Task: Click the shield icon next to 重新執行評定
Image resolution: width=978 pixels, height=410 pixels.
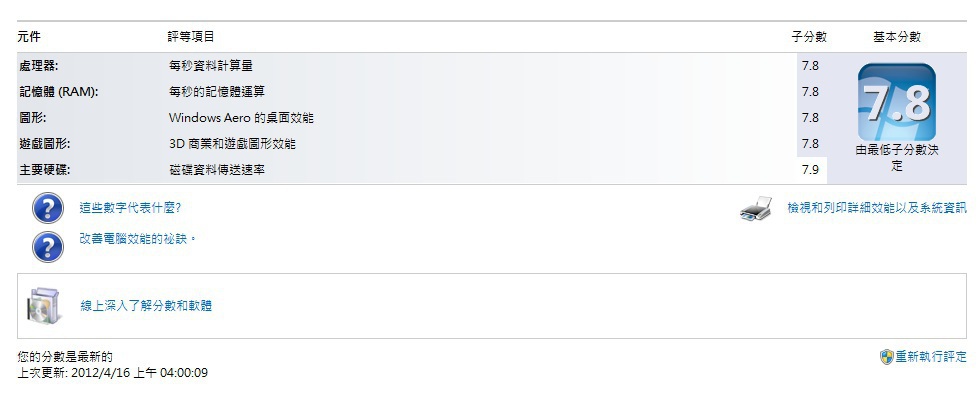Action: pos(886,356)
